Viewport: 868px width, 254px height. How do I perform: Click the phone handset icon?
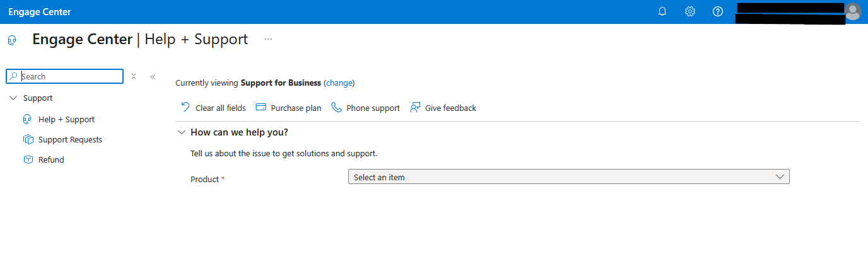click(336, 107)
